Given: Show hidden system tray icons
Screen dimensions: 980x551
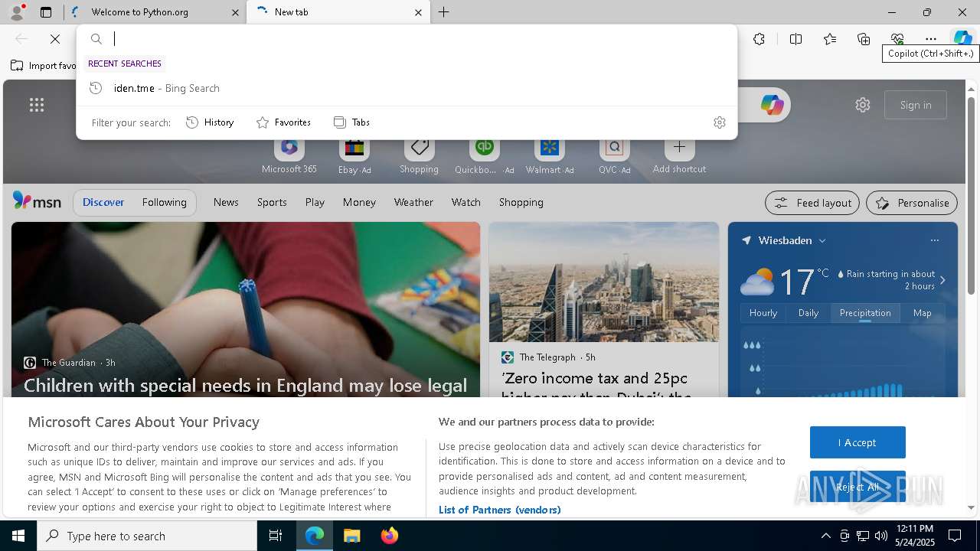Looking at the screenshot, I should click(x=825, y=536).
